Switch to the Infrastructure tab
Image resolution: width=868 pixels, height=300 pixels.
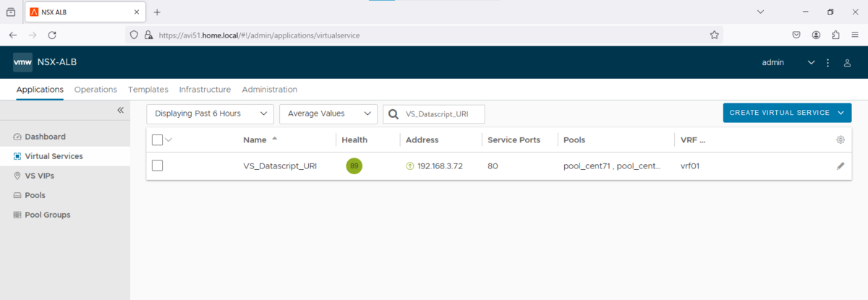point(205,90)
